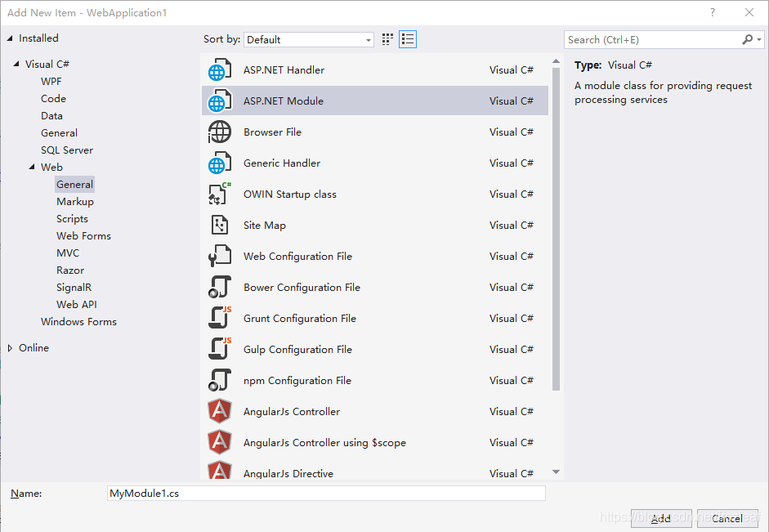Switch to small icons grid view

pyautogui.click(x=387, y=39)
